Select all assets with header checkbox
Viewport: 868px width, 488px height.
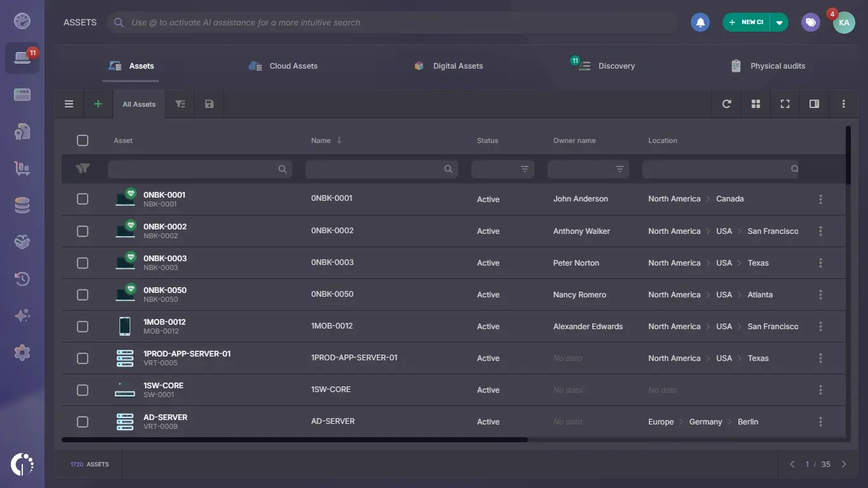coord(83,140)
